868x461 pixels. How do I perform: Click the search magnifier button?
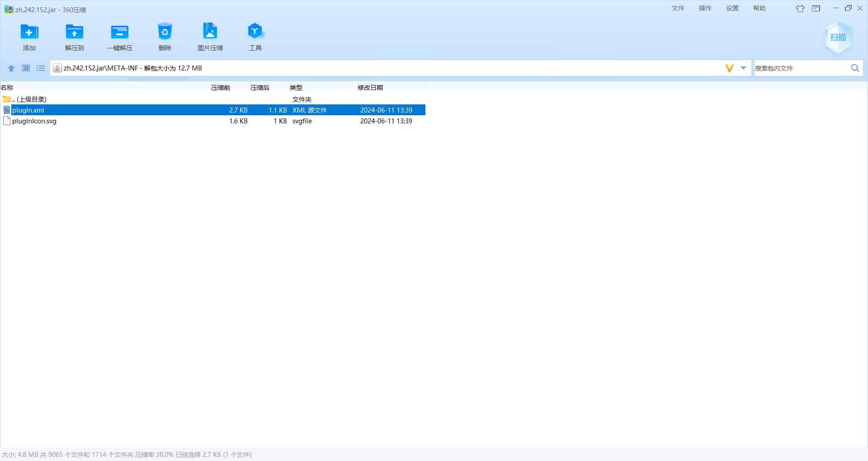[855, 68]
